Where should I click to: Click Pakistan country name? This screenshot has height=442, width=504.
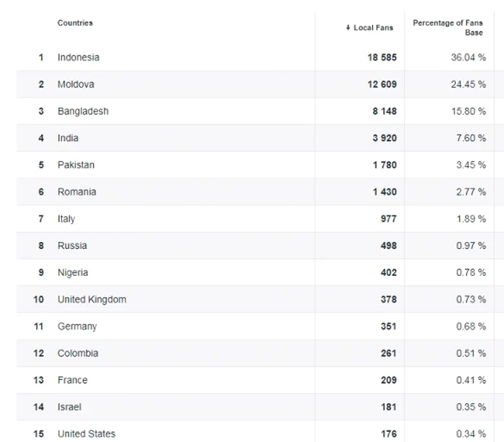[76, 165]
